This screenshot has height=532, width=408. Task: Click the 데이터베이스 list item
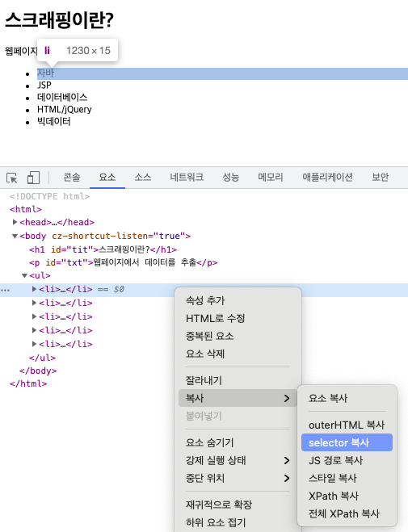tap(62, 98)
